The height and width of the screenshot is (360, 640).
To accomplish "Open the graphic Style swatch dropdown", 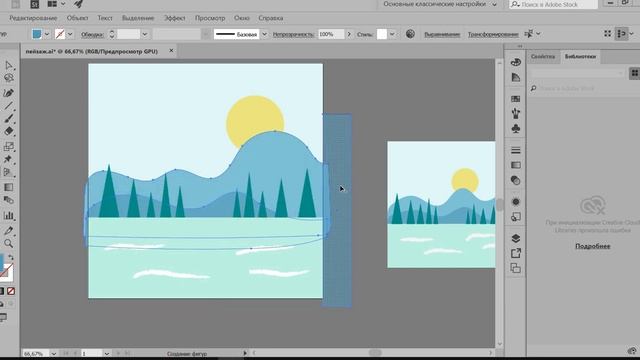I will [x=392, y=34].
